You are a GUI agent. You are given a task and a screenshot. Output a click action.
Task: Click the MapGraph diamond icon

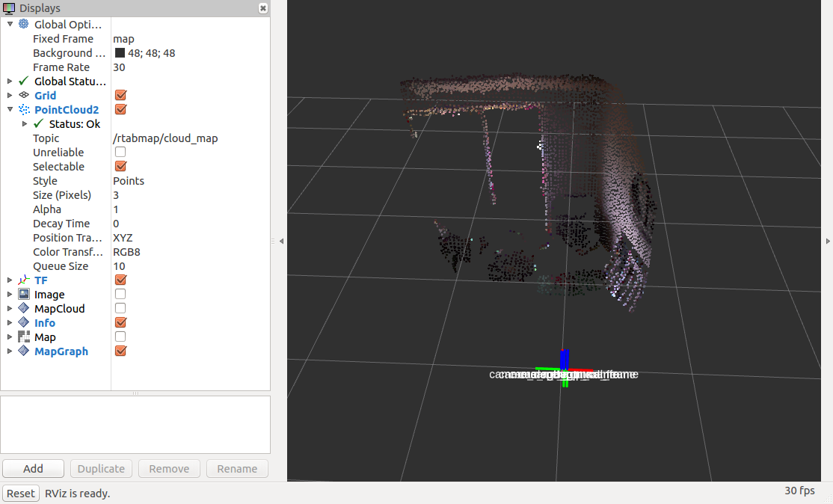24,351
